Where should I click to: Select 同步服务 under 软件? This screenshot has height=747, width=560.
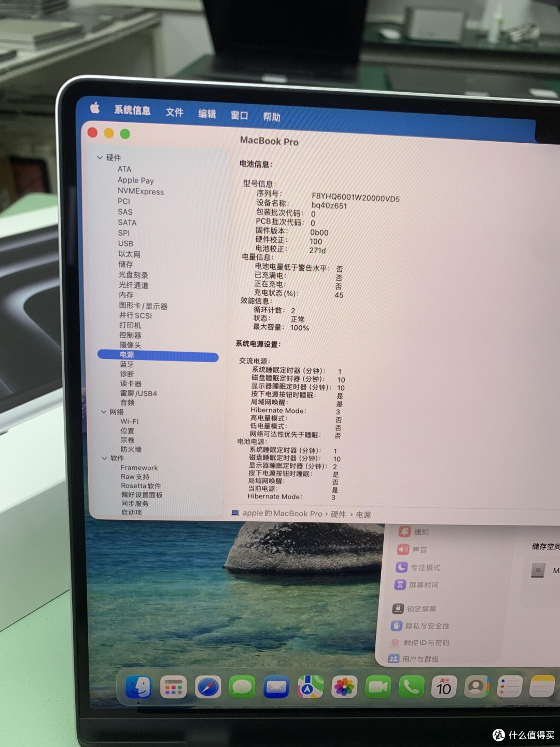(135, 504)
